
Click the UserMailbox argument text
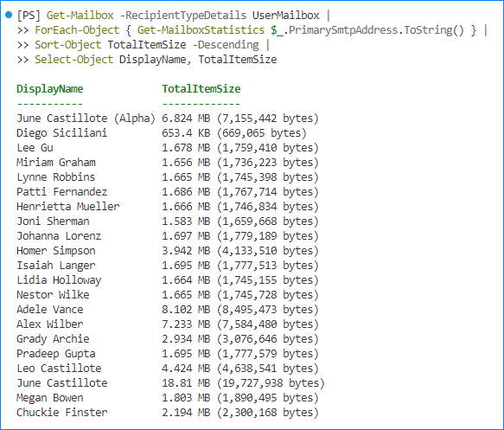[x=286, y=15]
